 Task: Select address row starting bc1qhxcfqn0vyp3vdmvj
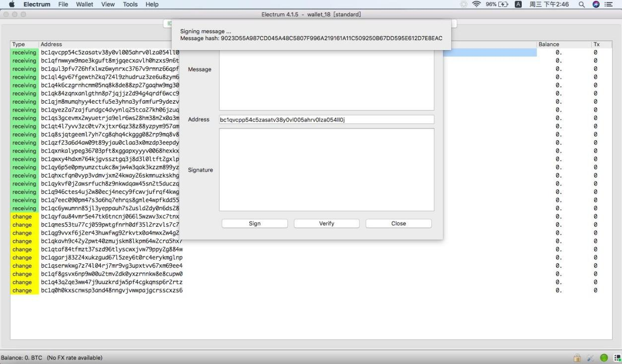110,176
